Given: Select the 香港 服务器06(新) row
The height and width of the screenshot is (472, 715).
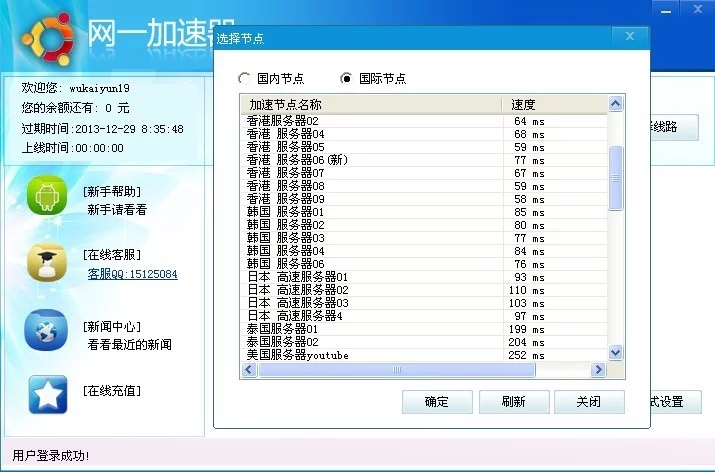Looking at the screenshot, I should (x=424, y=160).
